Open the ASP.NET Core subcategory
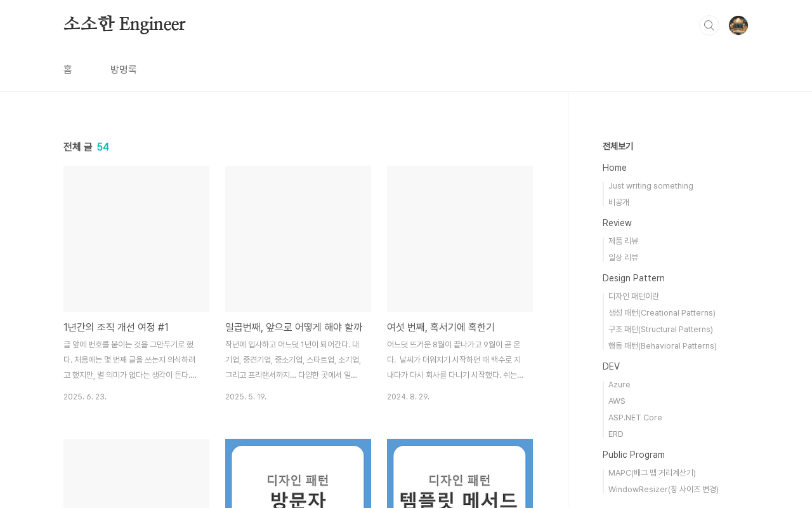Viewport: 812px width, 508px height. [635, 418]
